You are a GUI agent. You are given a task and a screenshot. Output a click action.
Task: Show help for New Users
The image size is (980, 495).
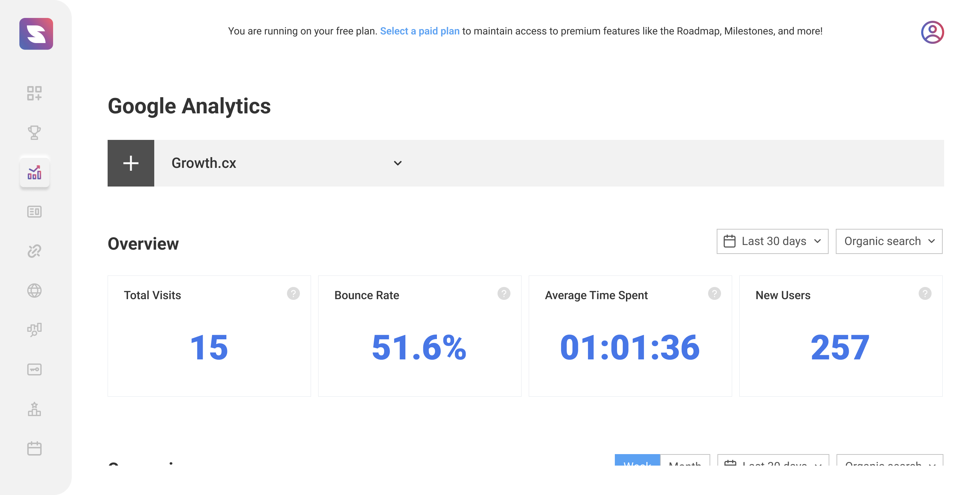pos(925,294)
